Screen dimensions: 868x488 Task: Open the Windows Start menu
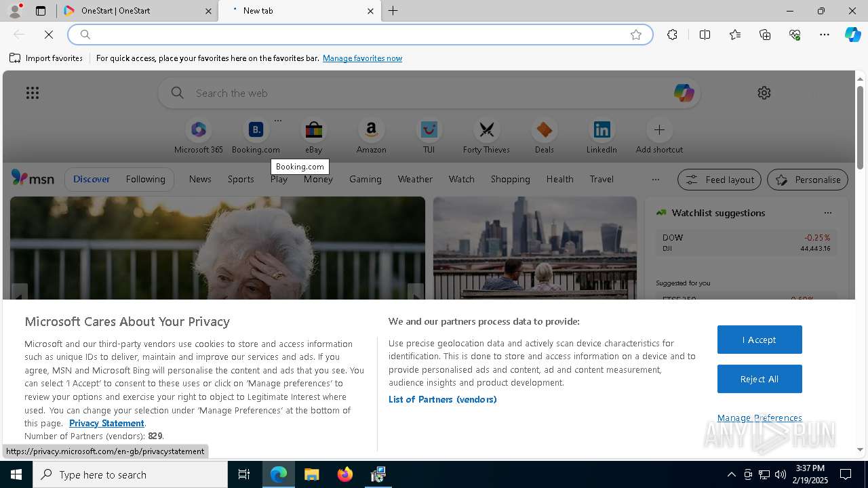(16, 474)
